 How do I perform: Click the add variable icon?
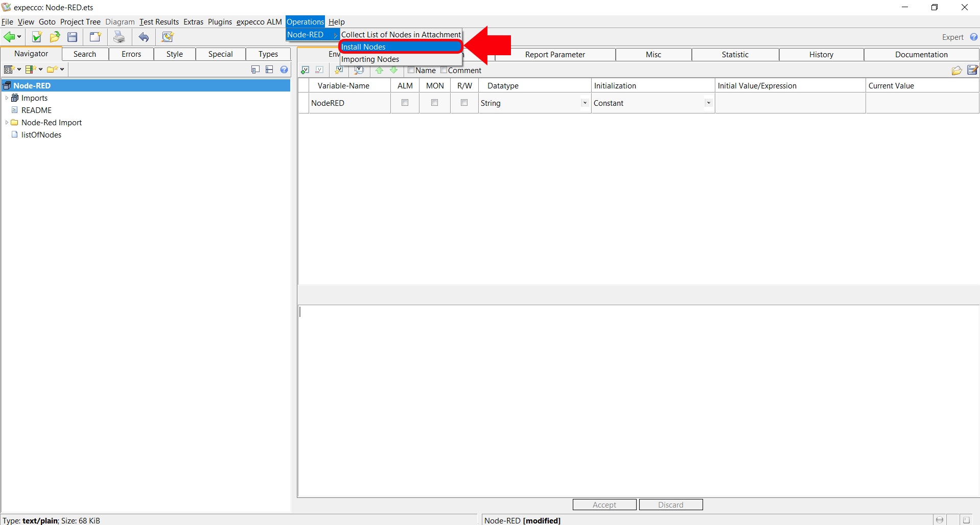305,70
